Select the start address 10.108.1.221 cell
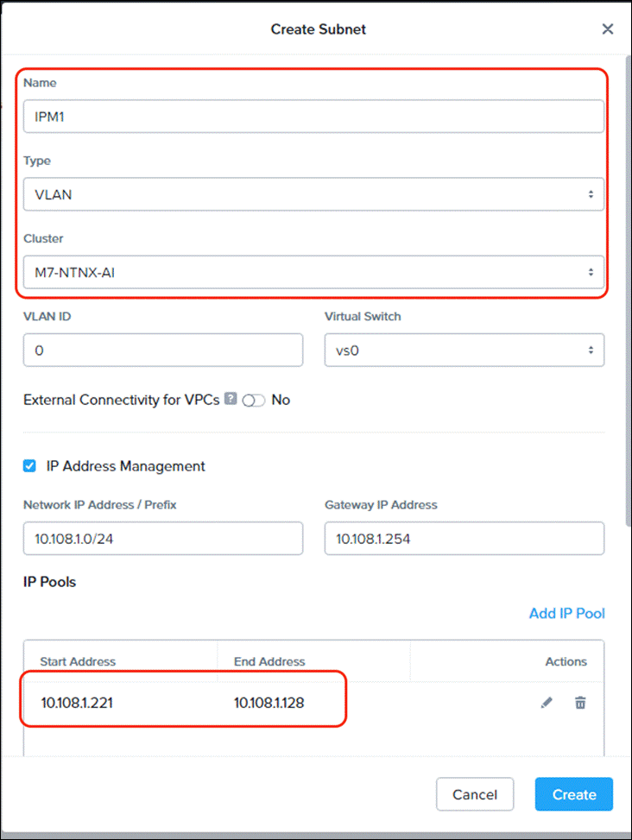Image resolution: width=632 pixels, height=840 pixels. 77,703
